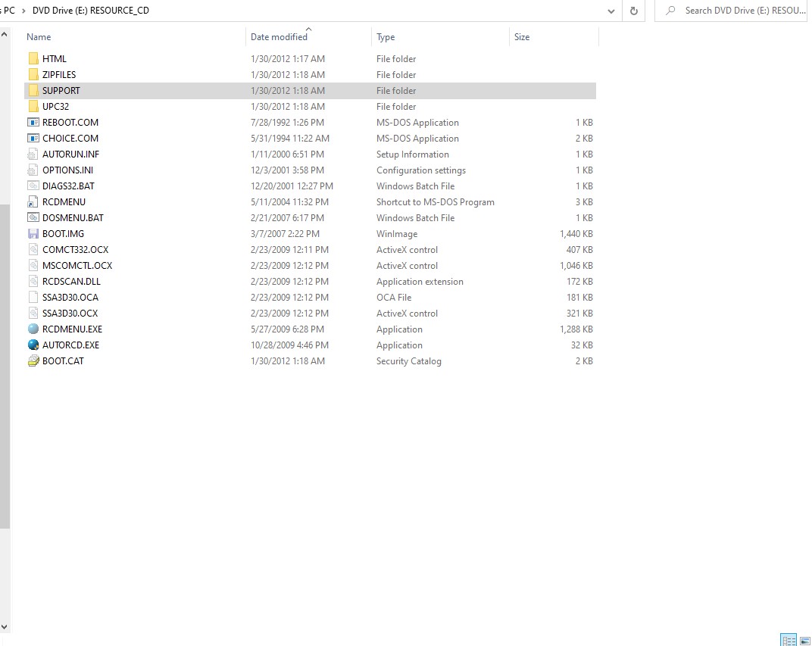Sort the list by Type column
The height and width of the screenshot is (646, 812).
(386, 37)
